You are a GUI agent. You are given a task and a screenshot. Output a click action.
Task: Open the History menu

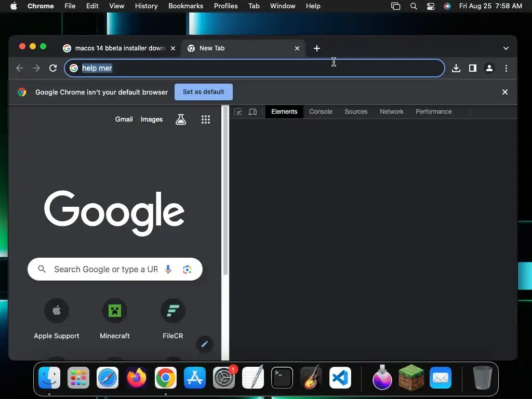point(146,6)
